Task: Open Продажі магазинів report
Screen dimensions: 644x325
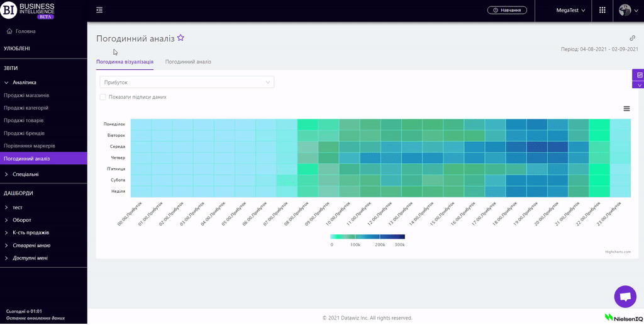Action: tap(26, 95)
